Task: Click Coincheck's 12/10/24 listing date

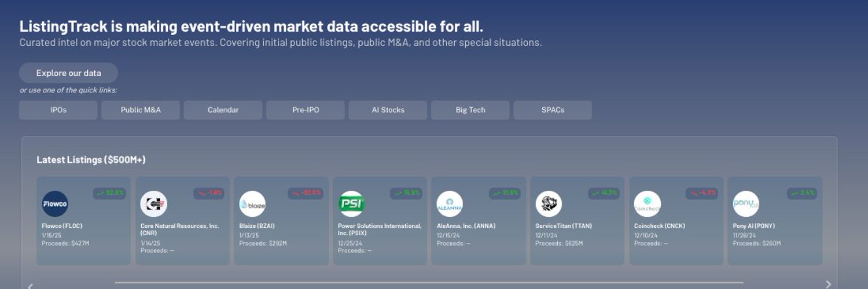Action: pos(646,235)
